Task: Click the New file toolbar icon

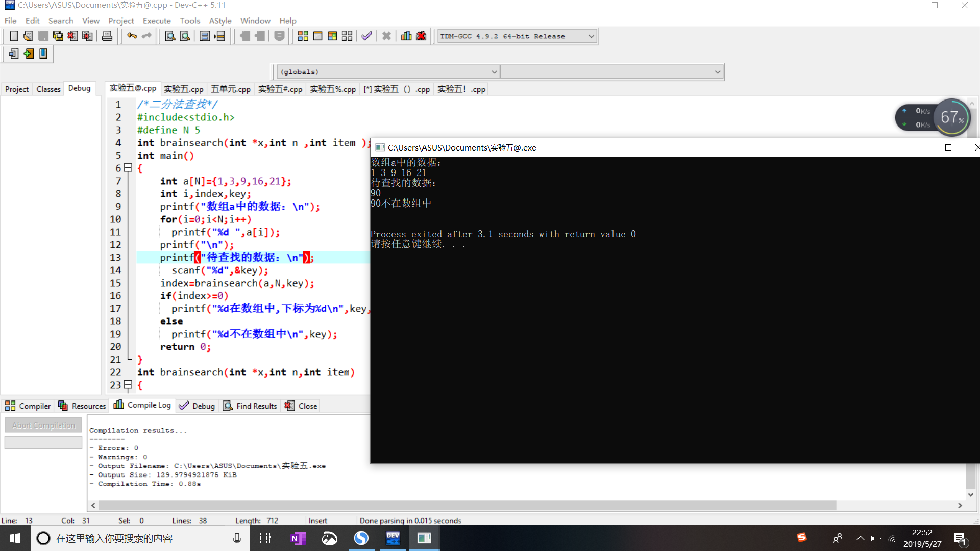Action: coord(14,36)
